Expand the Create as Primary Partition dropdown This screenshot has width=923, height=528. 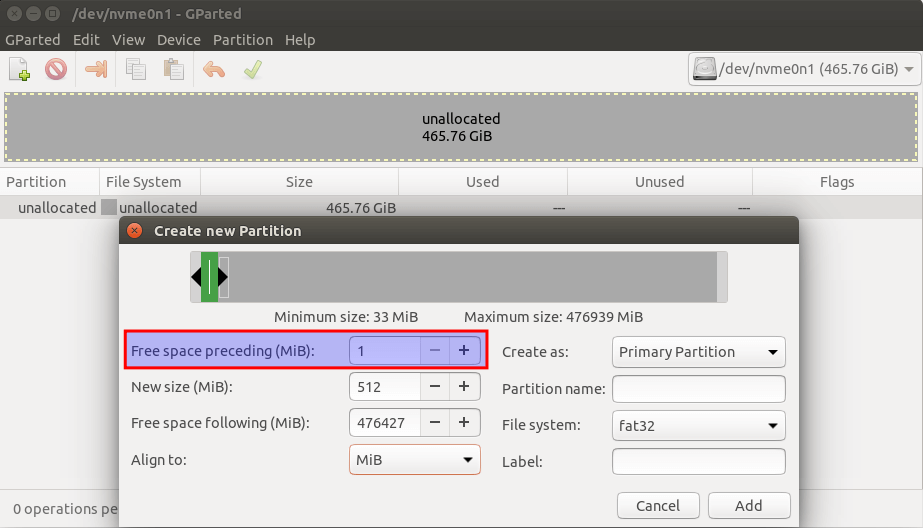point(698,352)
